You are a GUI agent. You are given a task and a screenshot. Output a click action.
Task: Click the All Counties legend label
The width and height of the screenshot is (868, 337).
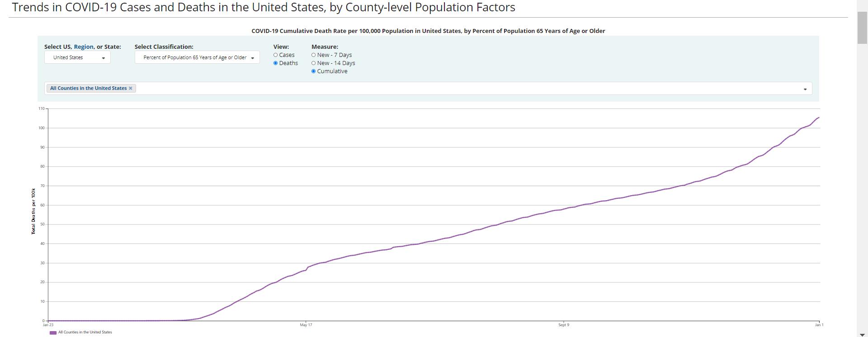coord(85,332)
